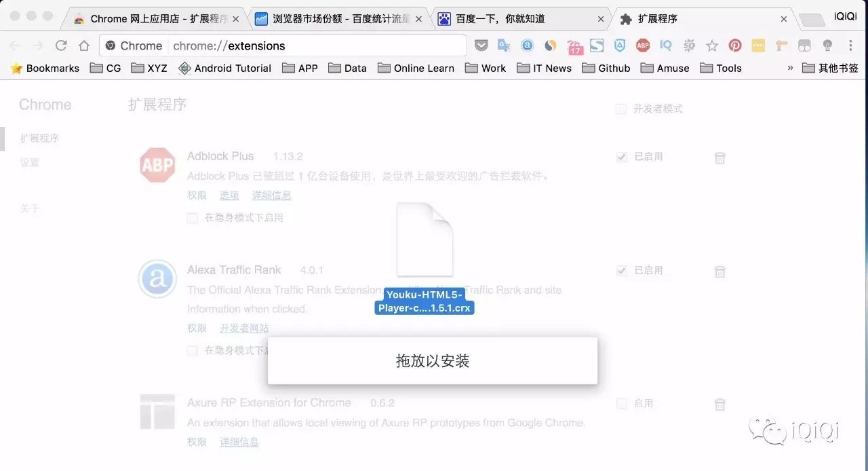The width and height of the screenshot is (868, 471).
Task: Open the Github bookmarks folder
Action: coord(606,68)
